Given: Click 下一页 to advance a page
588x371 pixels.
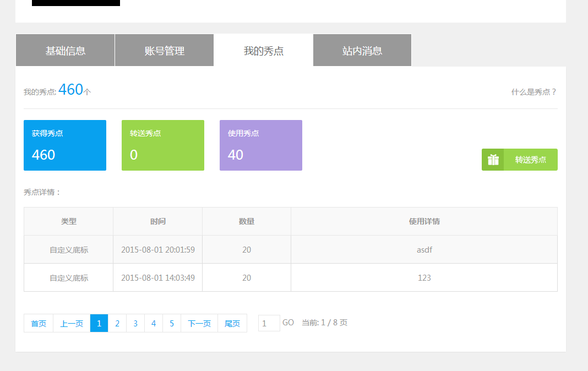Looking at the screenshot, I should [x=199, y=323].
